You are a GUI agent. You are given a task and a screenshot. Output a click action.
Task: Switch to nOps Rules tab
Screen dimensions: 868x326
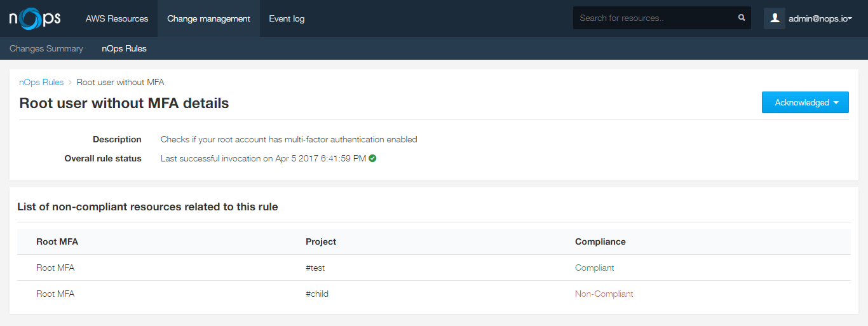tap(124, 48)
